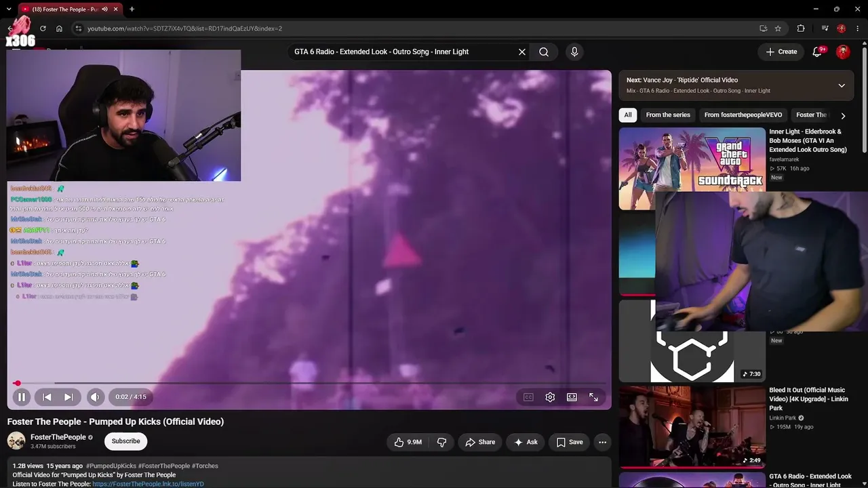The height and width of the screenshot is (488, 868).
Task: Enter fullscreen mode on video
Action: [593, 397]
